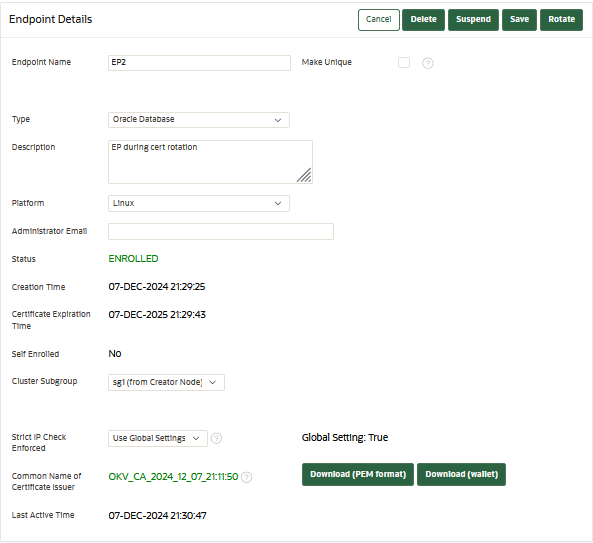Click the Cluster Subgroup label
Viewport: 593px width, 543px height.
(44, 381)
